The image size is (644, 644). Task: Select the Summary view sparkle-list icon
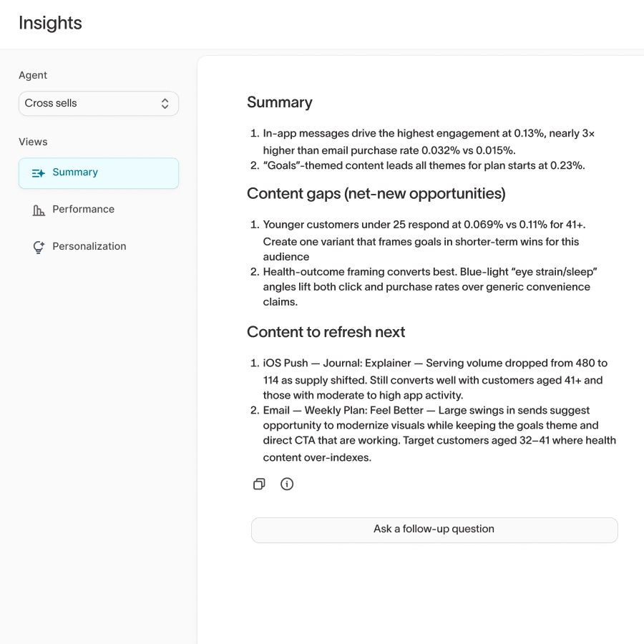[37, 172]
